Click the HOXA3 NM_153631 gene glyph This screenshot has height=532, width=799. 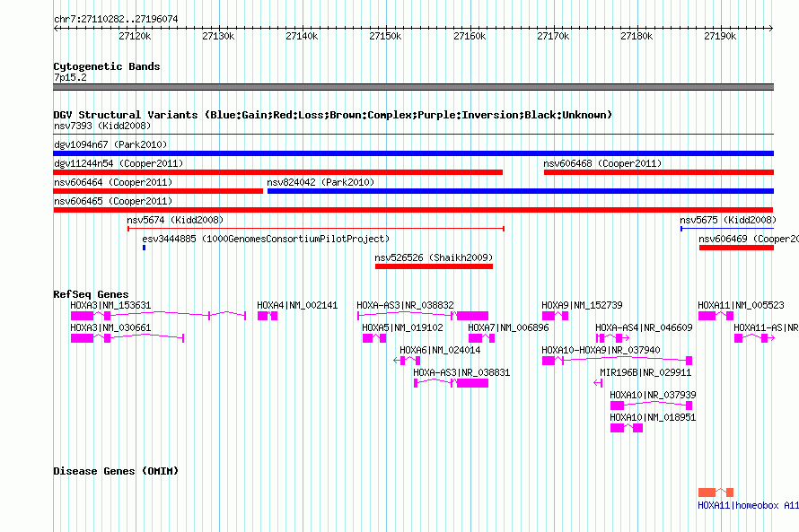coord(159,316)
